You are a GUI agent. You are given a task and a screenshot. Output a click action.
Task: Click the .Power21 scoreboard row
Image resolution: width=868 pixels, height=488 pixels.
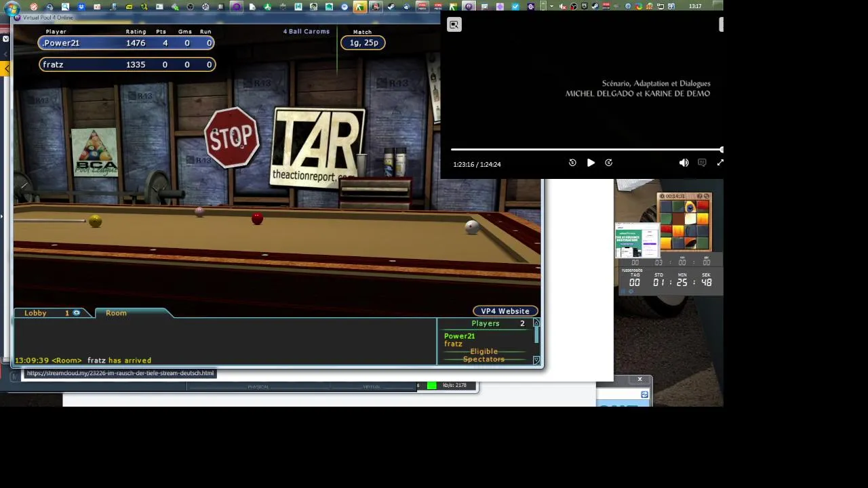click(127, 43)
